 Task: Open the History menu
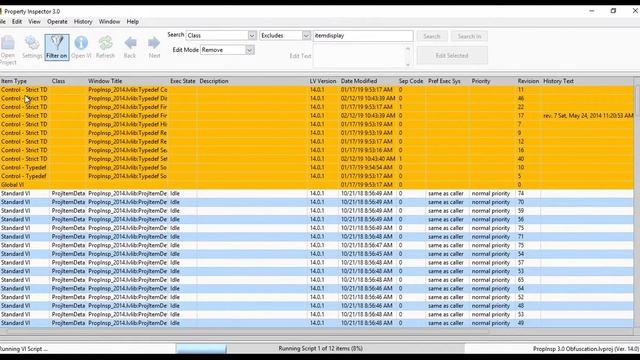pos(83,22)
